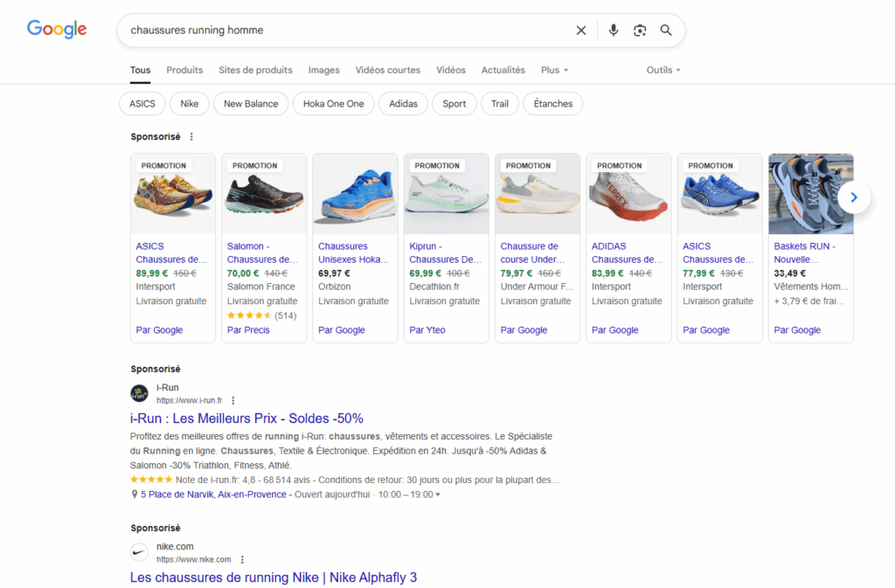Open Les chaussures de running Nike headline
Screen dimensions: 895x588
274,578
